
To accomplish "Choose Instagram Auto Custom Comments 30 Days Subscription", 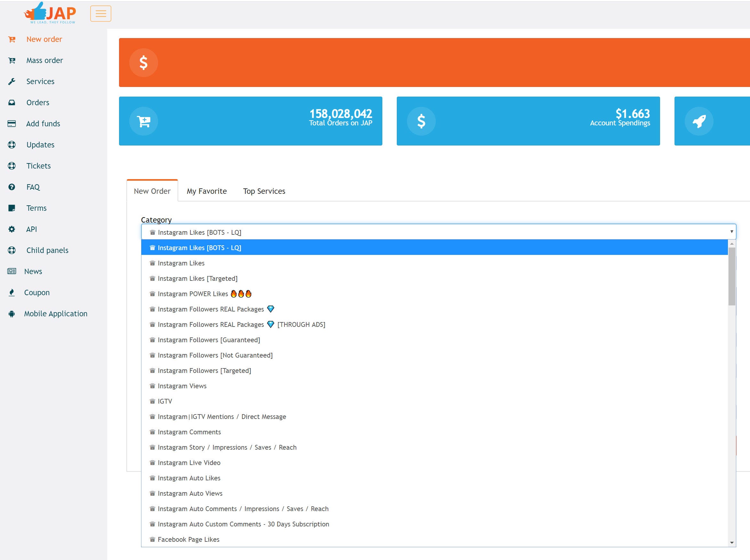I will tap(435, 524).
